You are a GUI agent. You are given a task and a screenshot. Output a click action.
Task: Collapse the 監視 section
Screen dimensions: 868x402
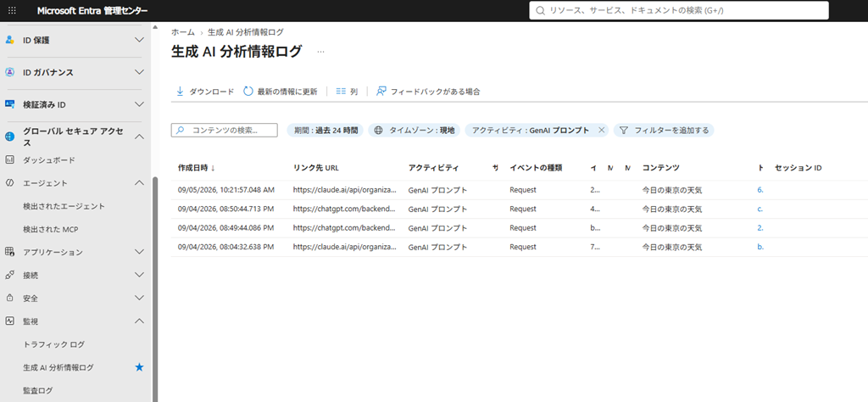(x=140, y=321)
